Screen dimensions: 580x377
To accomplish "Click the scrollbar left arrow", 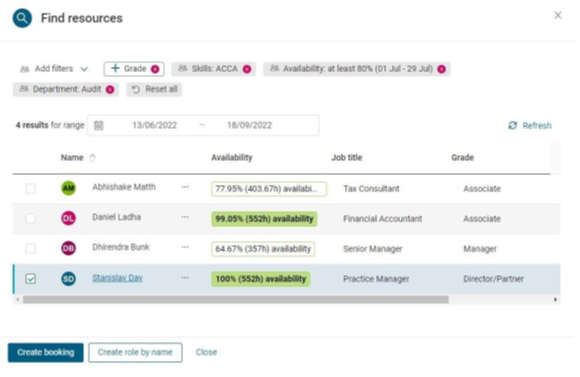I will [17, 299].
